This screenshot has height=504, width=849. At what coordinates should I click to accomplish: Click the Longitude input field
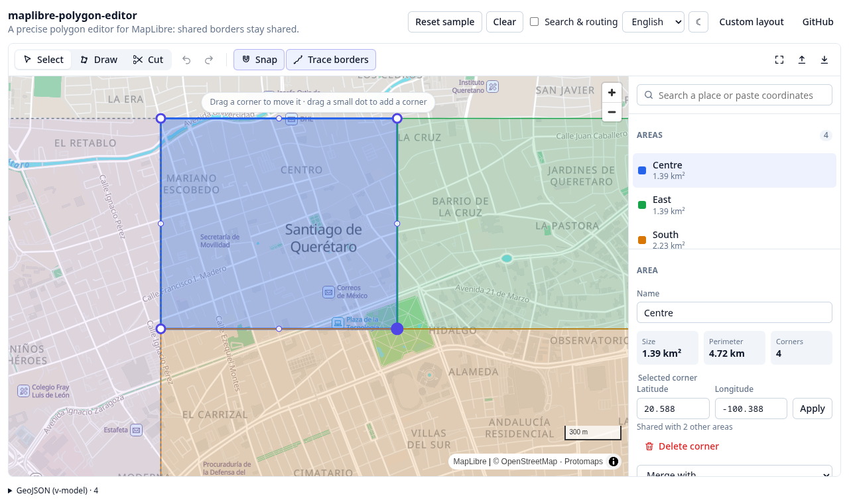coord(751,409)
